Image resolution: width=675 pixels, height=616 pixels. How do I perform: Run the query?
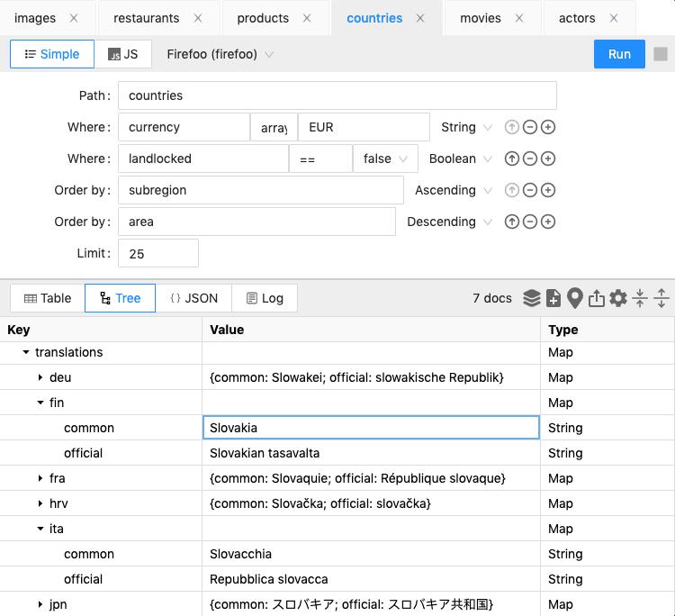pos(619,54)
